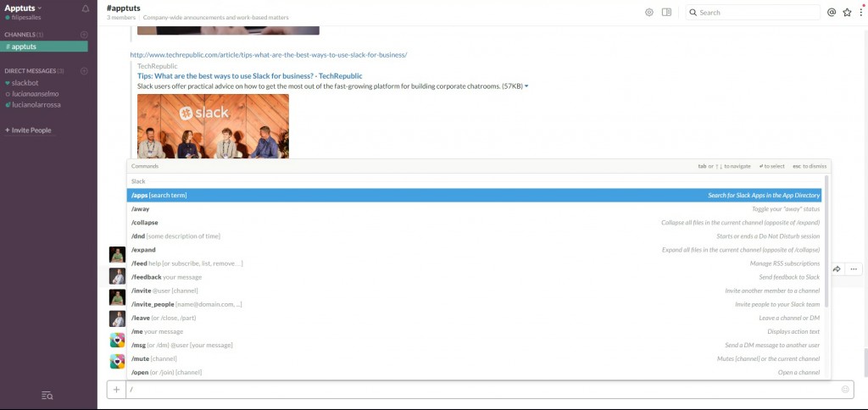868x410 pixels.
Task: Click the plus attach button beside message box
Action: point(116,390)
